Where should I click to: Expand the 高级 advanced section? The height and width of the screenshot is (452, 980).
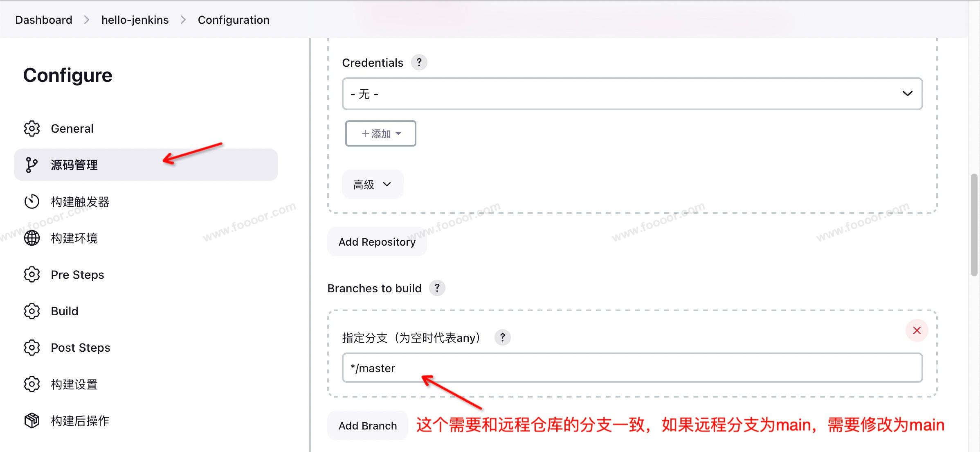372,184
